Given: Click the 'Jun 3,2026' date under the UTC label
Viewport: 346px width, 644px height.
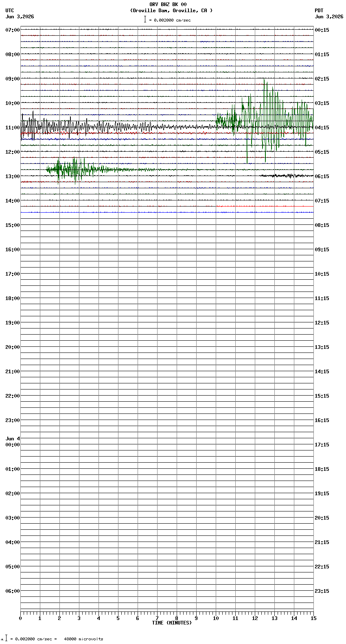Looking at the screenshot, I should click(20, 17).
